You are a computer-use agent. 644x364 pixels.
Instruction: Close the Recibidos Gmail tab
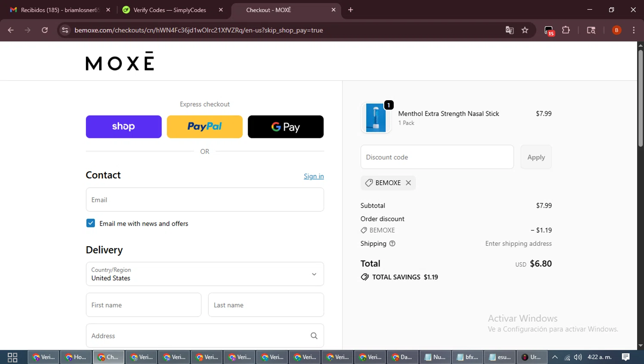[x=108, y=10]
